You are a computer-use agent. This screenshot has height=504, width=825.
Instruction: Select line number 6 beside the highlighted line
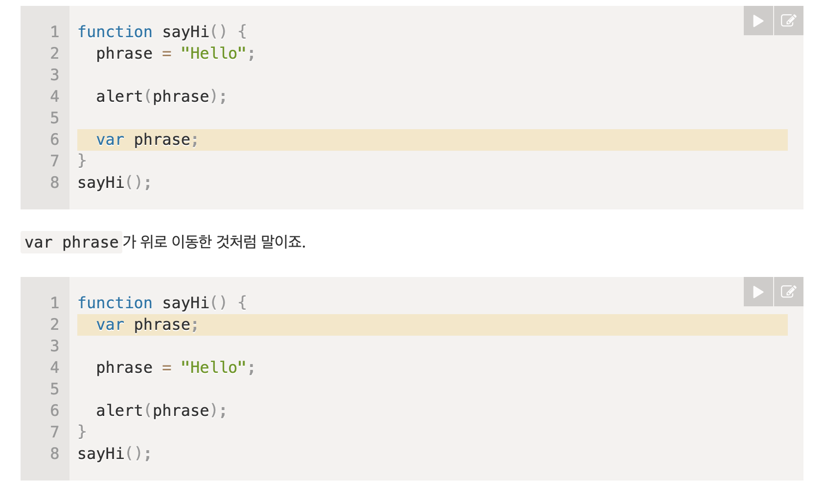click(x=54, y=140)
